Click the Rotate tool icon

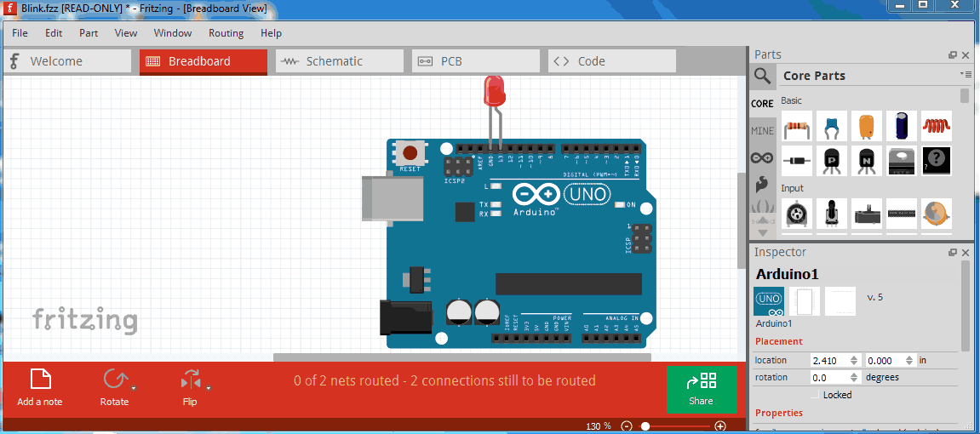tap(114, 379)
